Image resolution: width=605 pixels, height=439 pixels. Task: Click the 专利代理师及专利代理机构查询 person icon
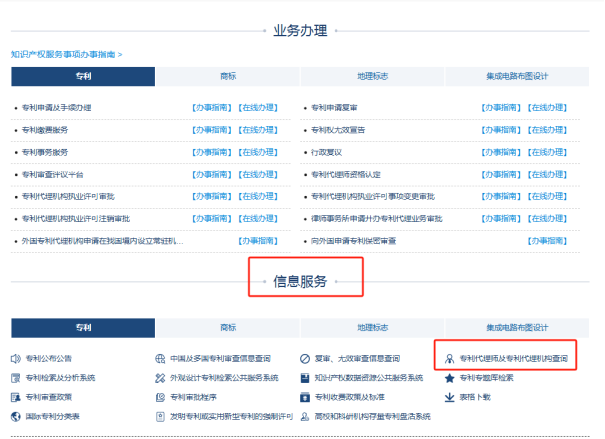(x=450, y=358)
